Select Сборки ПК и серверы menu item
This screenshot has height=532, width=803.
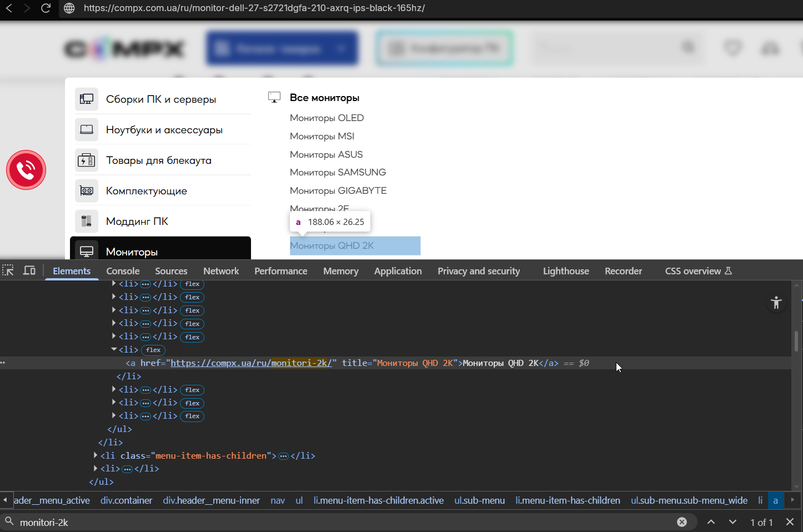[161, 99]
